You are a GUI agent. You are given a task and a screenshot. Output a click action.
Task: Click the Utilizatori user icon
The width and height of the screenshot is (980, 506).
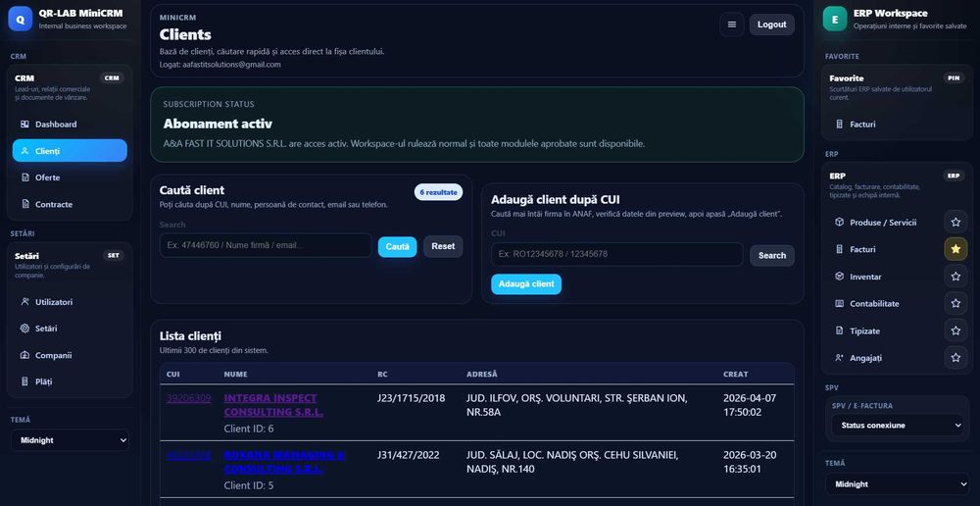point(25,302)
